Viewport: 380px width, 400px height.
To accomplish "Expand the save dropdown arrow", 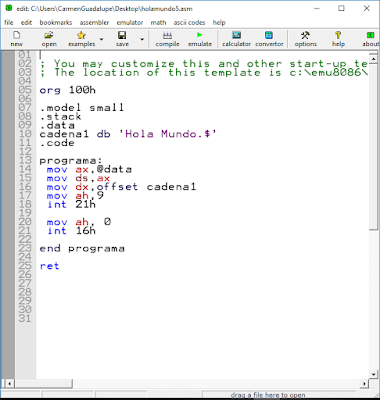I will (142, 39).
